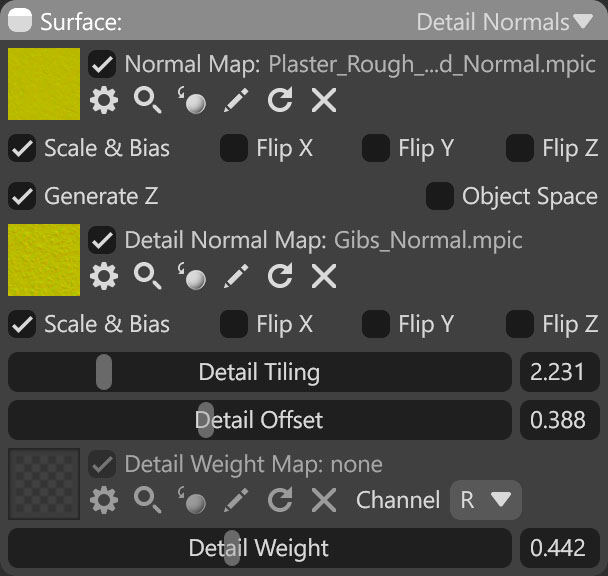608x576 pixels.
Task: Reload the Normal Map texture
Action: pyautogui.click(x=280, y=100)
